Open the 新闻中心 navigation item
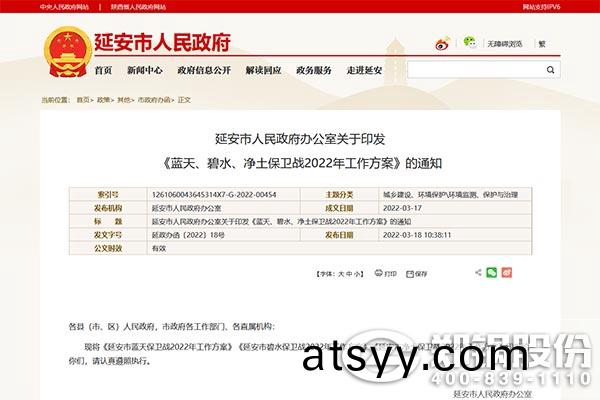This screenshot has height=400, width=600. [145, 70]
